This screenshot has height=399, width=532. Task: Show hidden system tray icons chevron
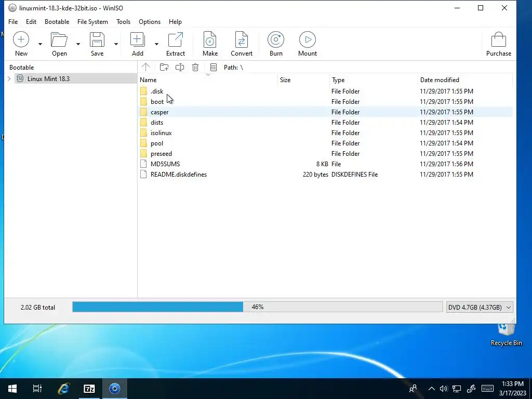pos(432,389)
